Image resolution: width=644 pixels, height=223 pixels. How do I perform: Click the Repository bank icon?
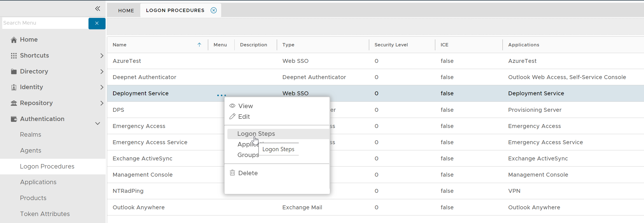click(14, 103)
